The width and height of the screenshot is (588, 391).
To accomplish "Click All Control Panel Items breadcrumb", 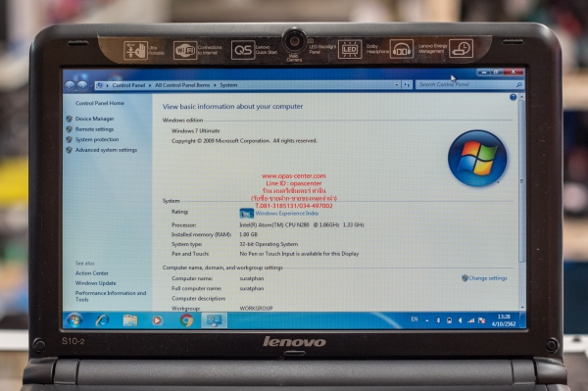I will pyautogui.click(x=182, y=85).
